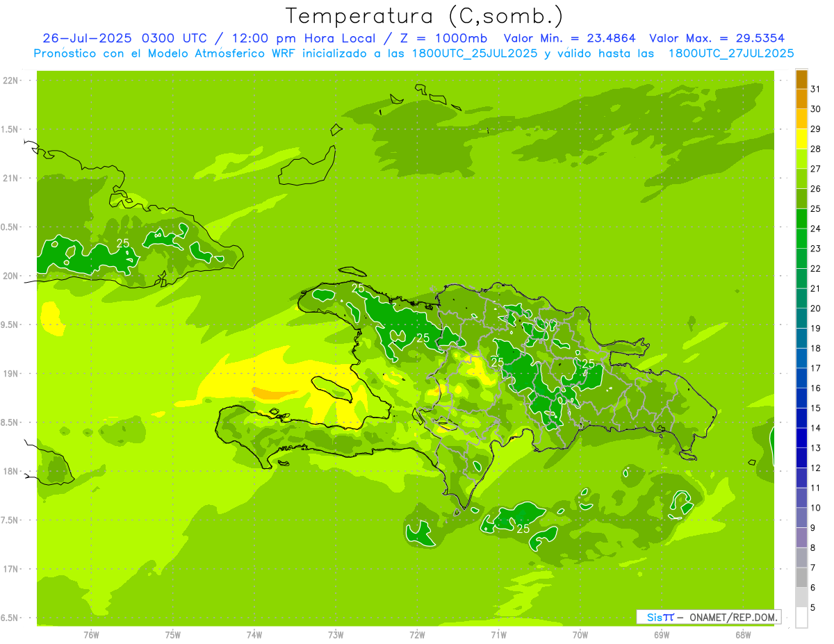Image resolution: width=834 pixels, height=644 pixels.
Task: Pick the yellow-green legend swatch between 27 and 28
Action: (802, 159)
